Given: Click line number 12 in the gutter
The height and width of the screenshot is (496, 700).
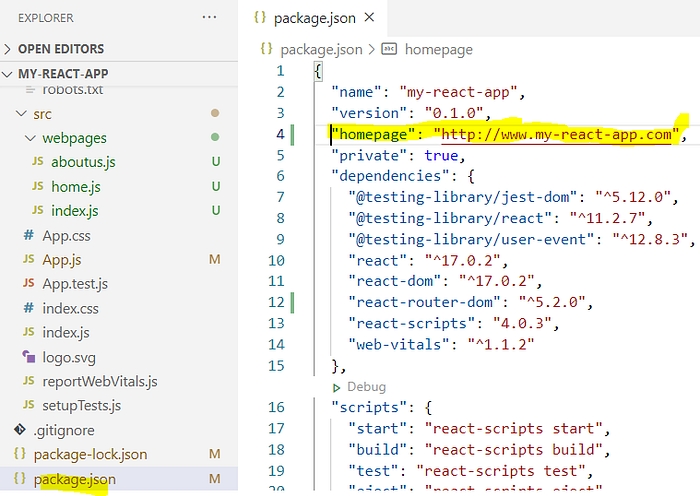Looking at the screenshot, I should (x=275, y=302).
